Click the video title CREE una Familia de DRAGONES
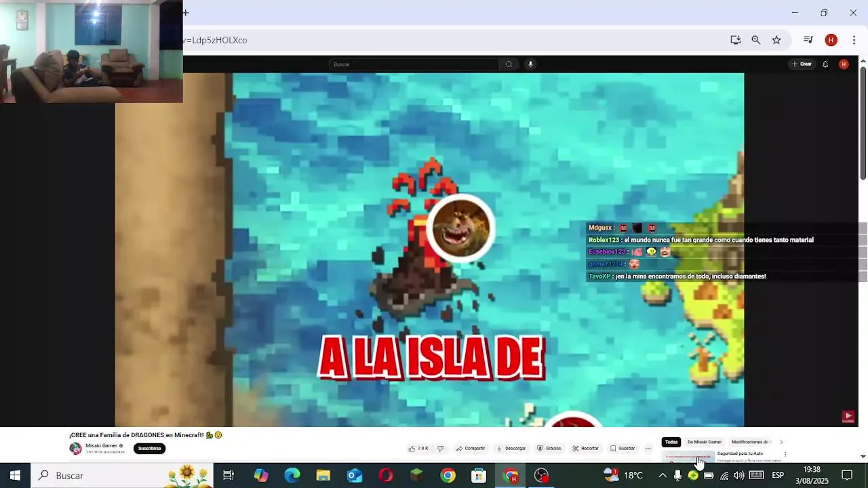The width and height of the screenshot is (868, 488). (145, 435)
